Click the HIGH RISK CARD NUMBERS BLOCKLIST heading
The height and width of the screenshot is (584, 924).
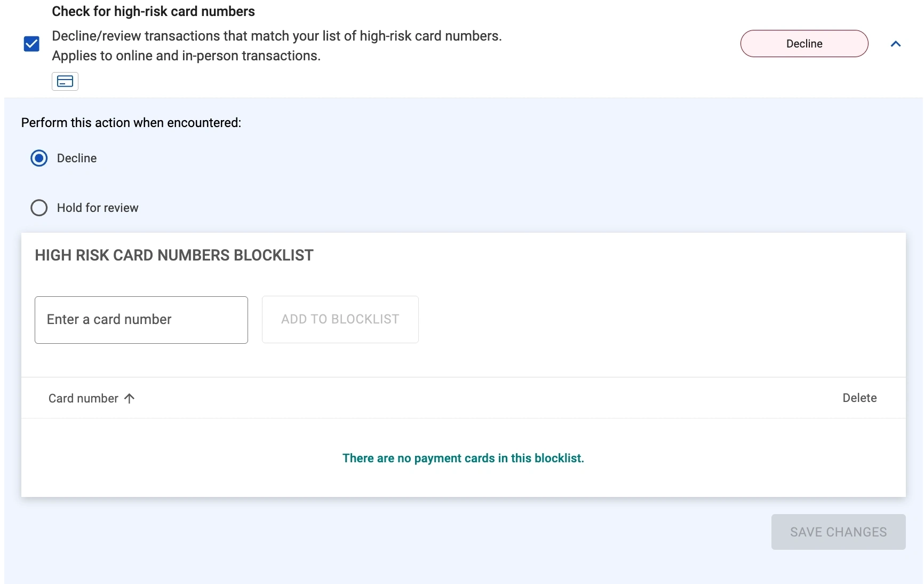174,255
